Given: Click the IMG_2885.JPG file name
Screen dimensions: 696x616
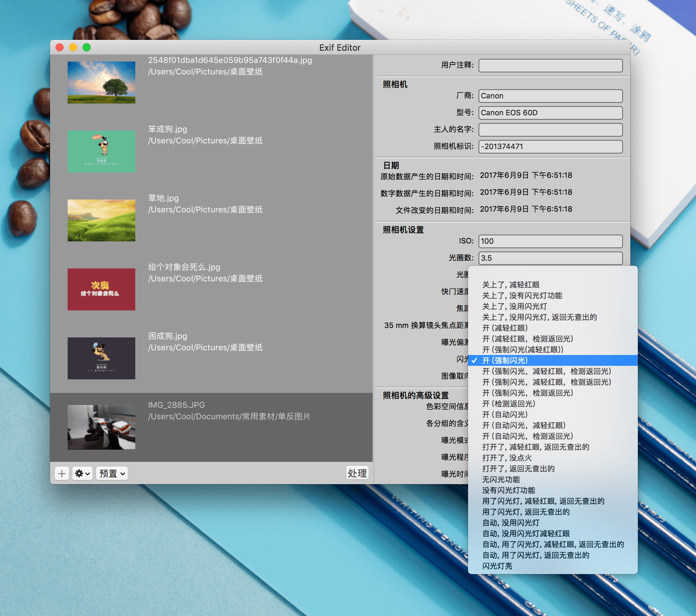Looking at the screenshot, I should 177,405.
